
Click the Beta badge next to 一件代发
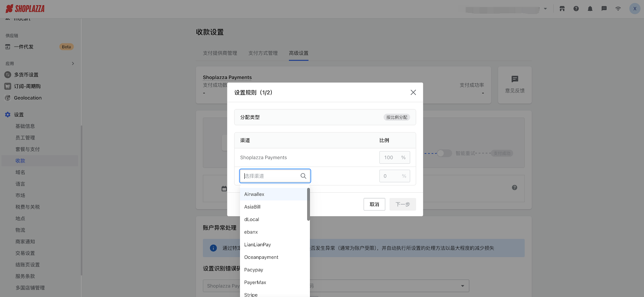(66, 47)
